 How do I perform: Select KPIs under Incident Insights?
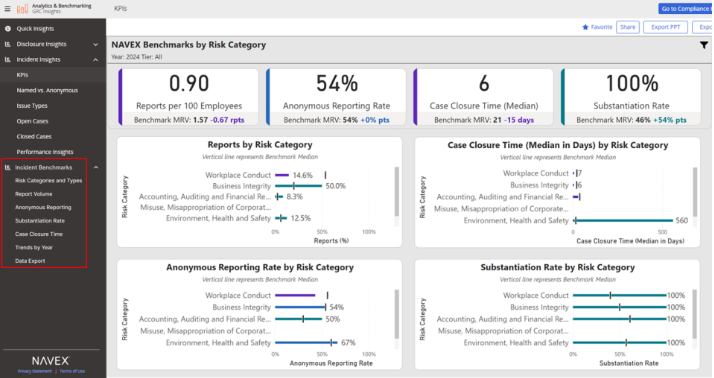coord(22,75)
